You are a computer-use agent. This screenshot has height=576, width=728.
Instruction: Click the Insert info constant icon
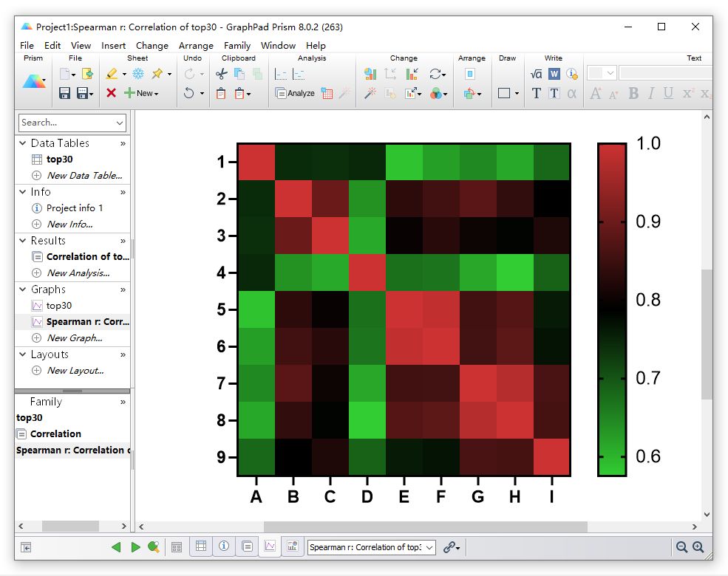pyautogui.click(x=572, y=74)
